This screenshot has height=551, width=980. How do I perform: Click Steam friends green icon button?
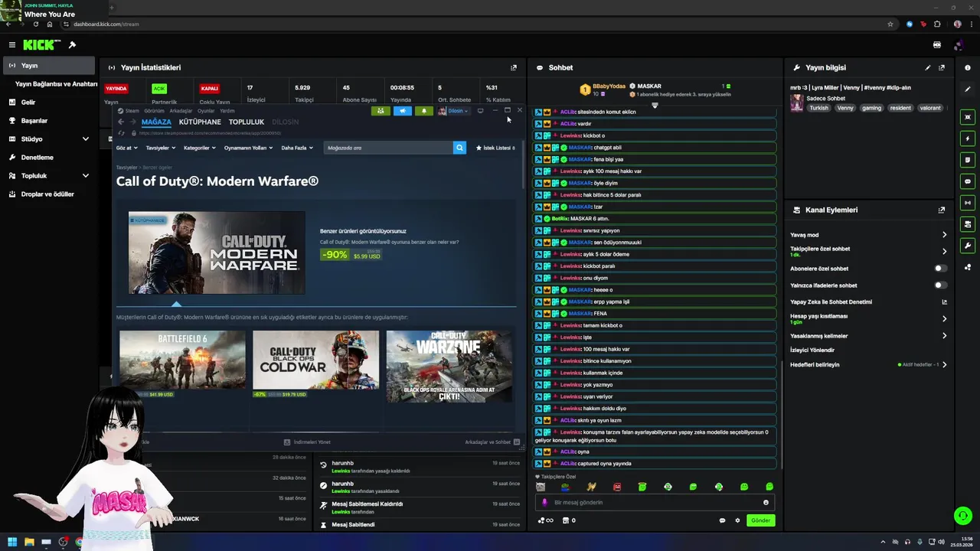click(381, 111)
